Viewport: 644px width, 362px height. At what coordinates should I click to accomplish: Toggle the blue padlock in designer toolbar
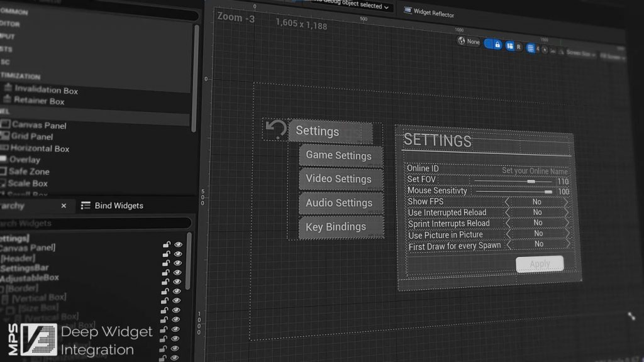click(497, 45)
